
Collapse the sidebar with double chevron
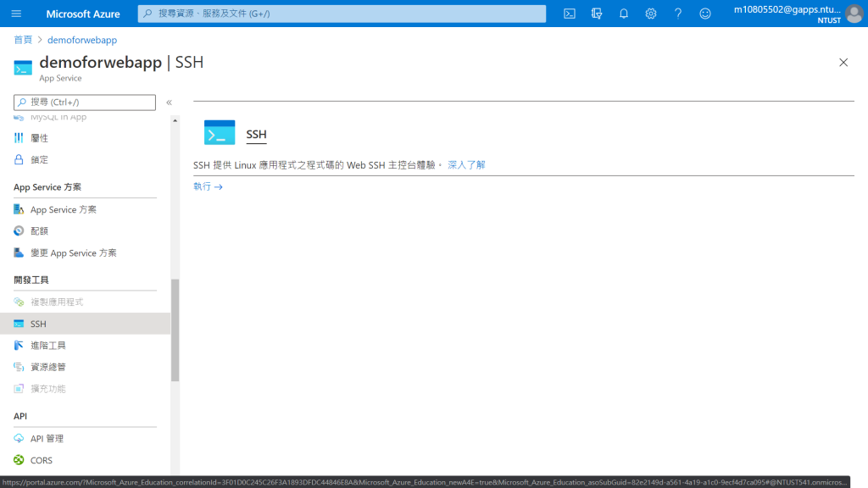[x=170, y=103]
